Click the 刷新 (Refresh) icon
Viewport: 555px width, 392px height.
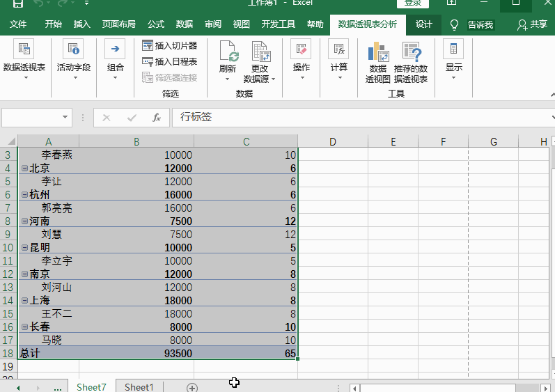(x=228, y=52)
